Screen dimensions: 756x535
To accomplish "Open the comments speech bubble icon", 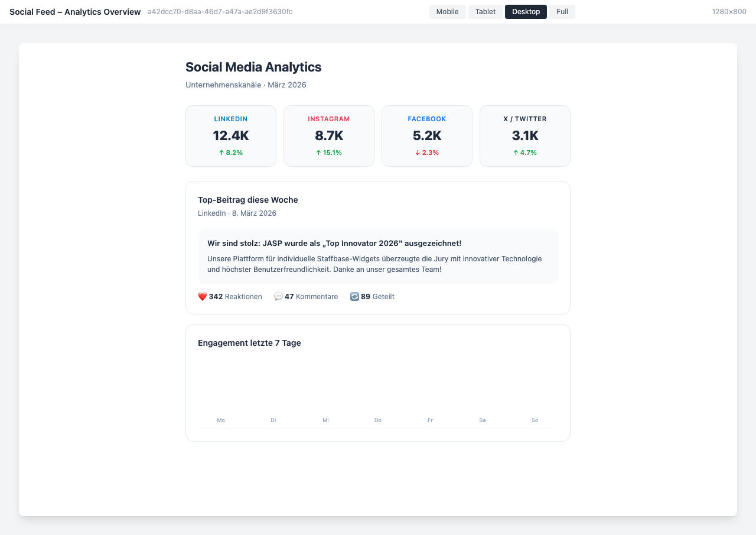I will coord(278,296).
